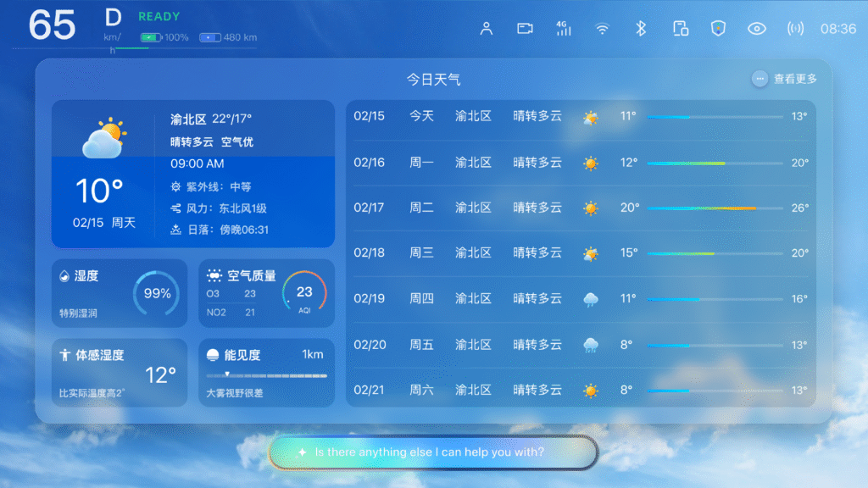Tap the O3 23 reading

(x=231, y=294)
